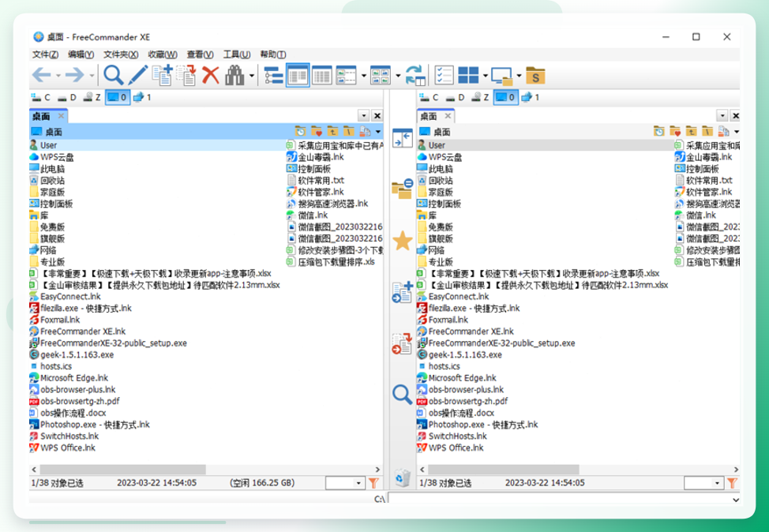The image size is (769, 532).
Task: Click left panel horizontal scrollbar thumb
Action: coord(122,469)
